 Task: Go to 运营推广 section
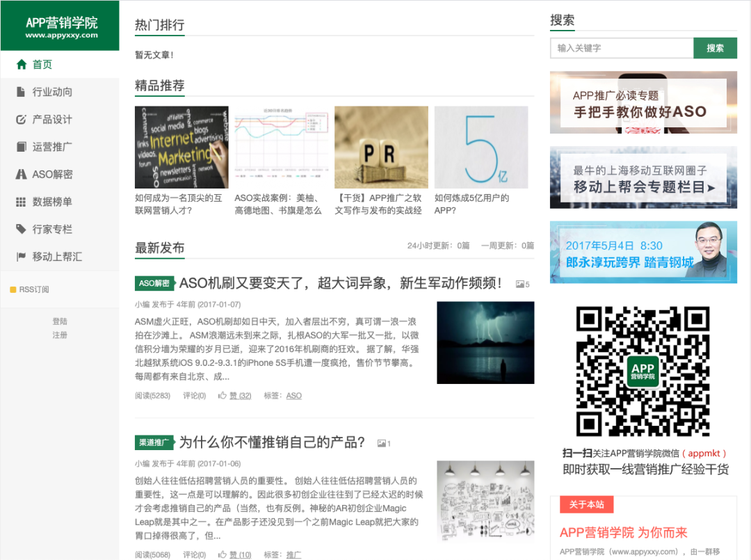[59, 147]
